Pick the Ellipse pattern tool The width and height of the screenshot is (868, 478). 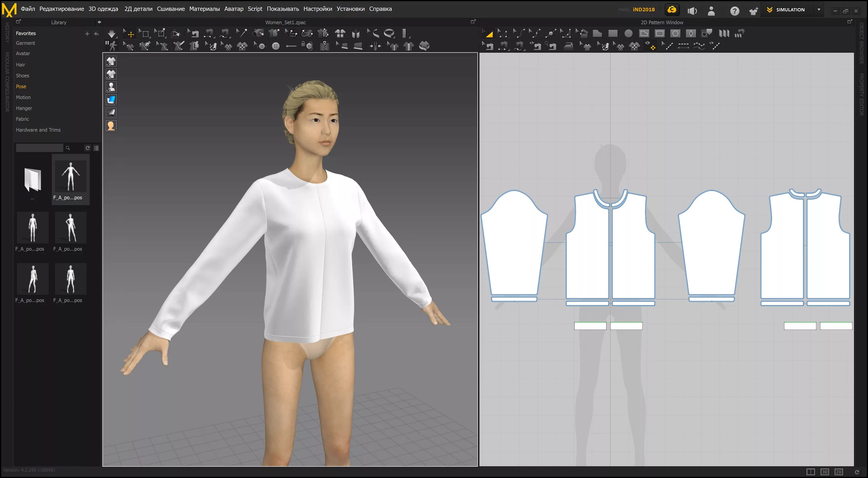[x=628, y=33]
